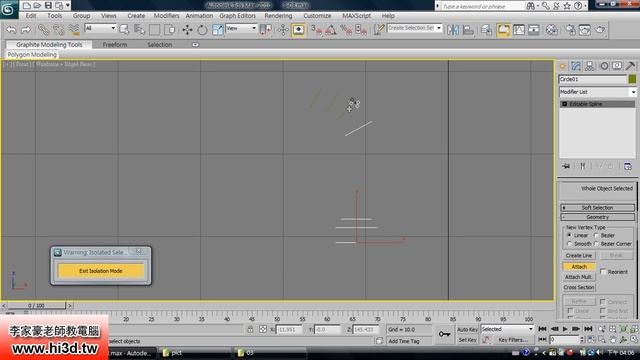Activate the Select Object tool
This screenshot has width=640, height=360.
pyautogui.click(x=124, y=30)
